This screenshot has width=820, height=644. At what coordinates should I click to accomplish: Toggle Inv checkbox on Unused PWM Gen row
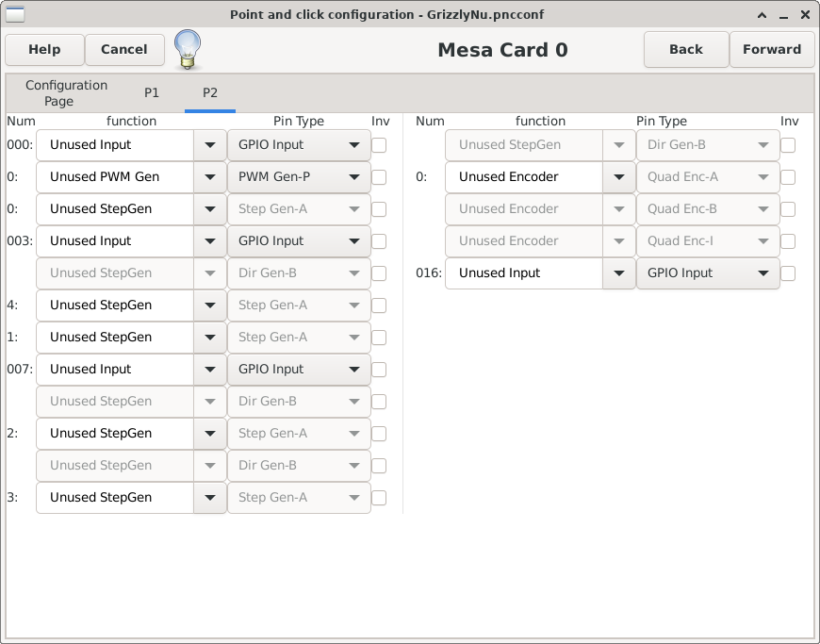coord(379,177)
